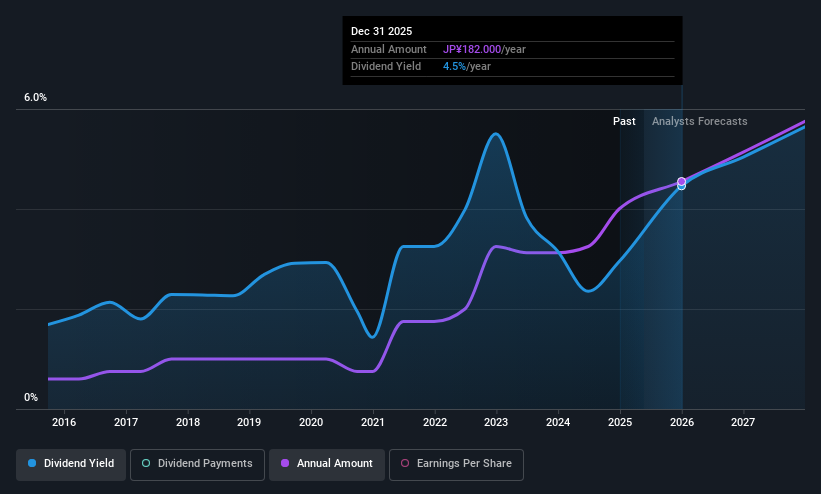Screen dimensions: 821x494
Task: Click the 2016 x-axis label
Action: tap(64, 422)
